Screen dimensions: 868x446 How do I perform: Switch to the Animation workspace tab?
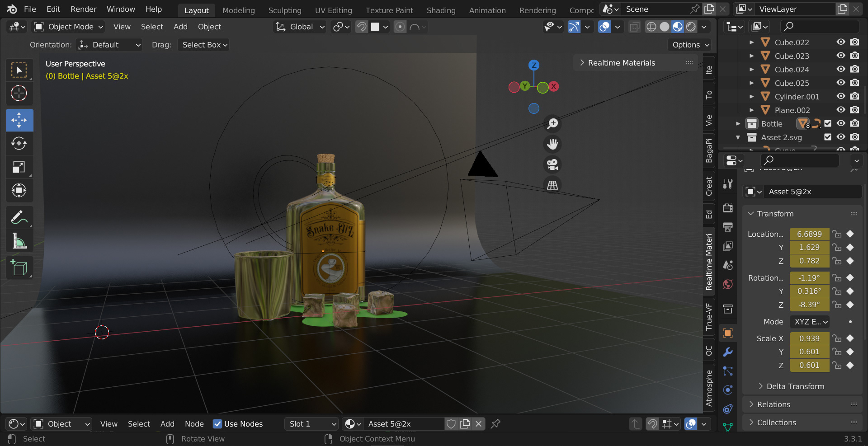click(487, 10)
